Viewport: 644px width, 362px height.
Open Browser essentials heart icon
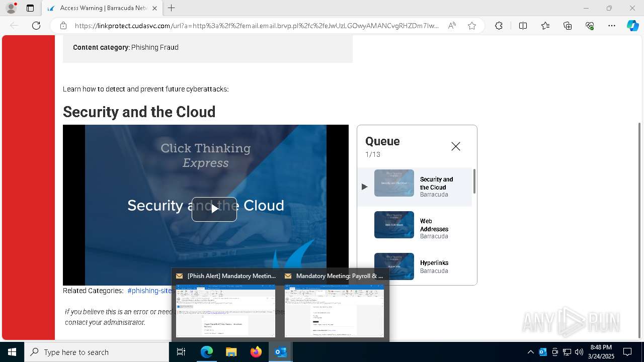(590, 26)
